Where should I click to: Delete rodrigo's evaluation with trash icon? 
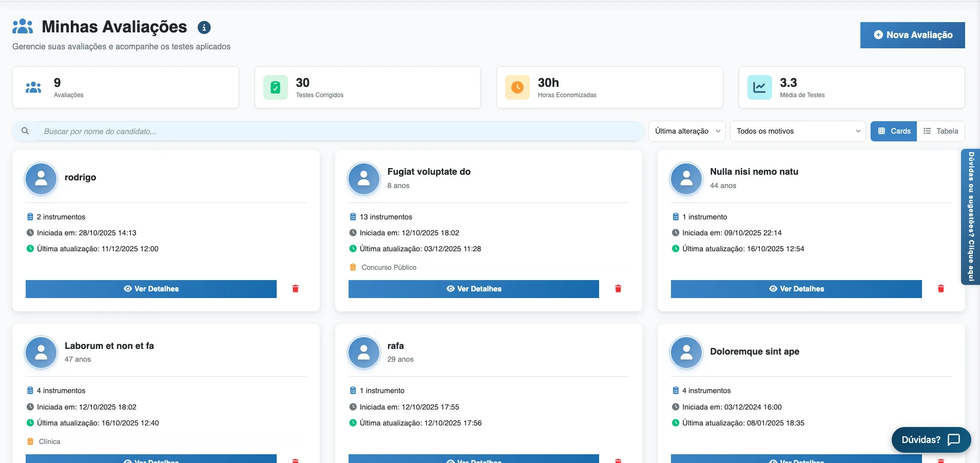point(295,289)
